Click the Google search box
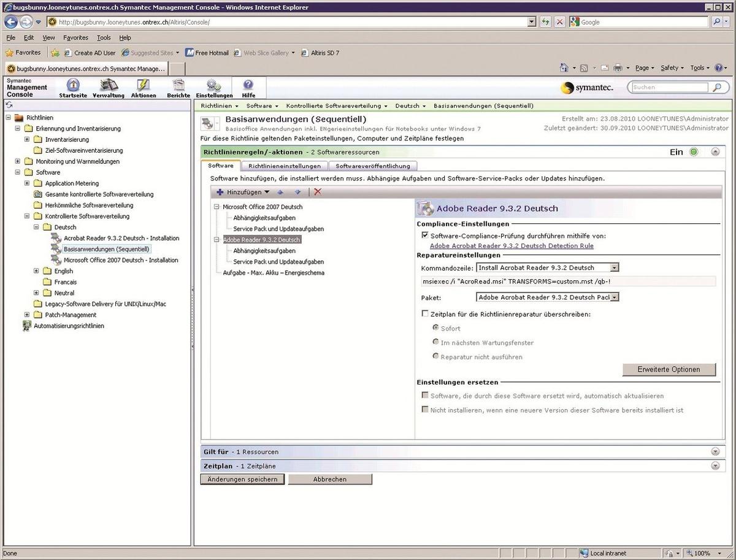This screenshot has height=560, width=736. pos(644,22)
